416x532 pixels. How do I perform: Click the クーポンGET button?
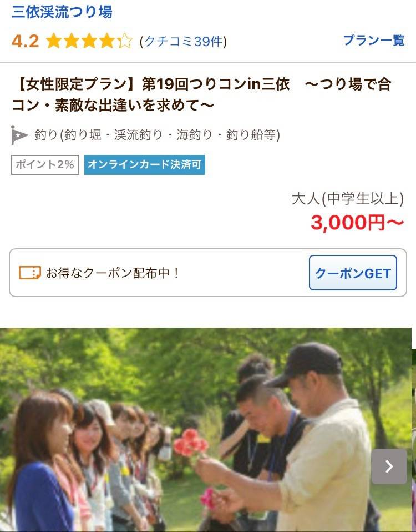[x=353, y=273]
